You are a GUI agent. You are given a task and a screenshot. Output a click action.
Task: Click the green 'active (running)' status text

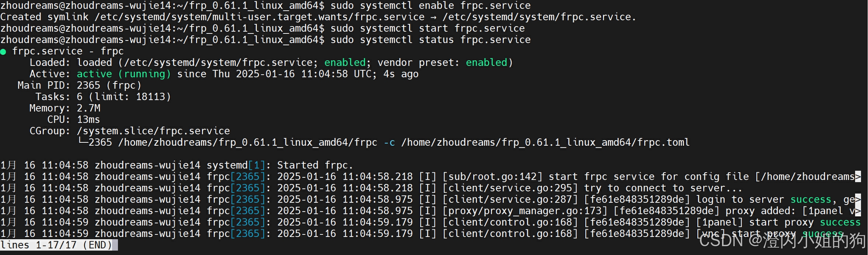point(124,74)
